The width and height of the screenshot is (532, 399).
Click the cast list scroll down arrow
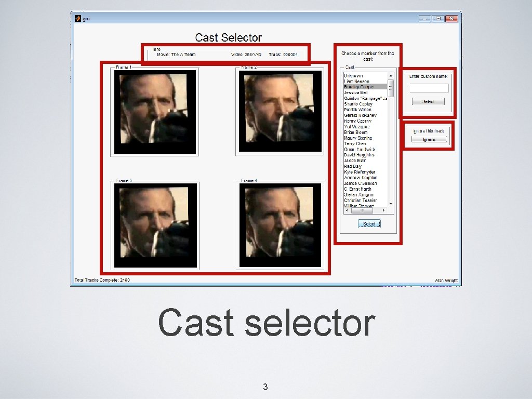click(x=391, y=204)
